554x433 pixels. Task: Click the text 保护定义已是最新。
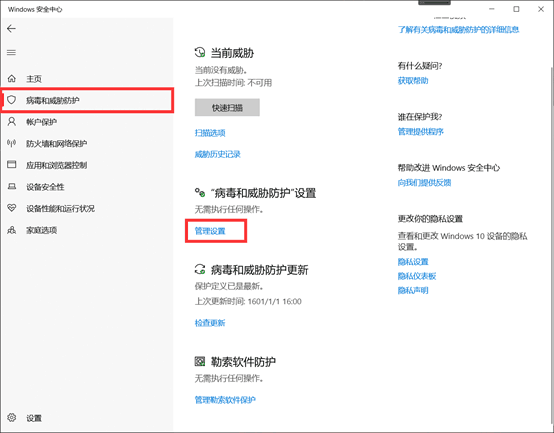(x=229, y=286)
